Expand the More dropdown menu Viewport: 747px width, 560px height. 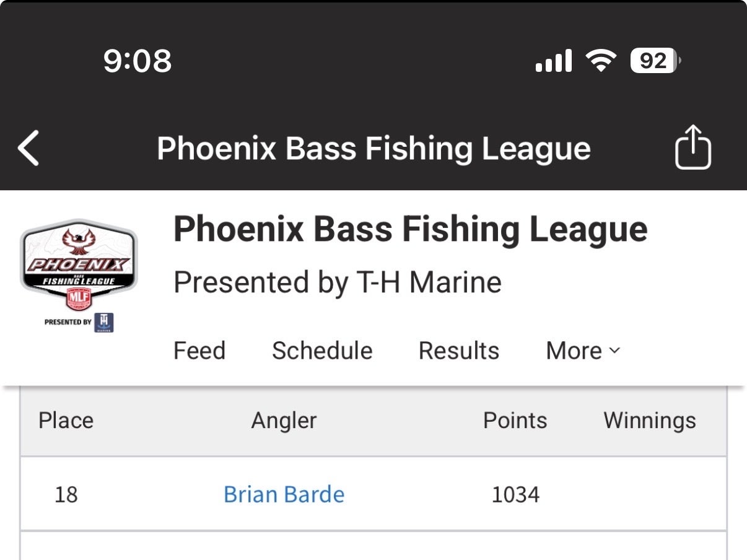coord(582,351)
